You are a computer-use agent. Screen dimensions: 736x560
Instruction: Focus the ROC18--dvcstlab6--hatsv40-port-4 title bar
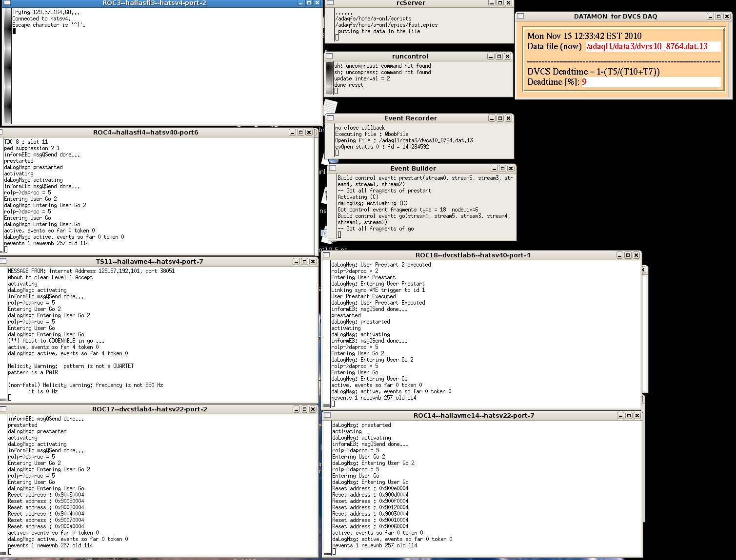pos(473,255)
